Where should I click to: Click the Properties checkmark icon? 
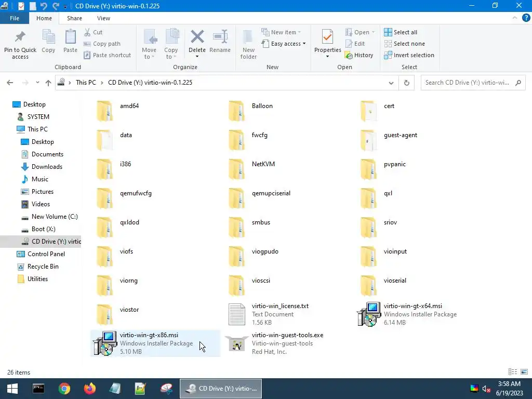click(327, 37)
